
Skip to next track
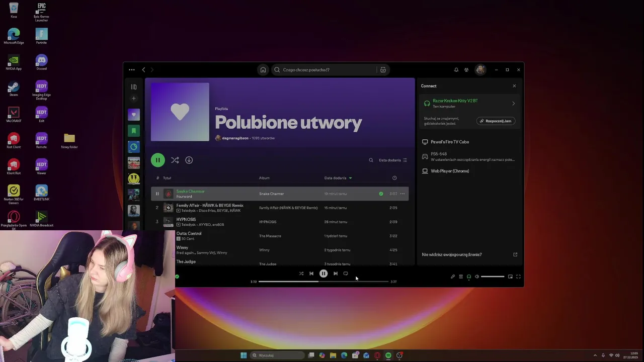click(336, 274)
